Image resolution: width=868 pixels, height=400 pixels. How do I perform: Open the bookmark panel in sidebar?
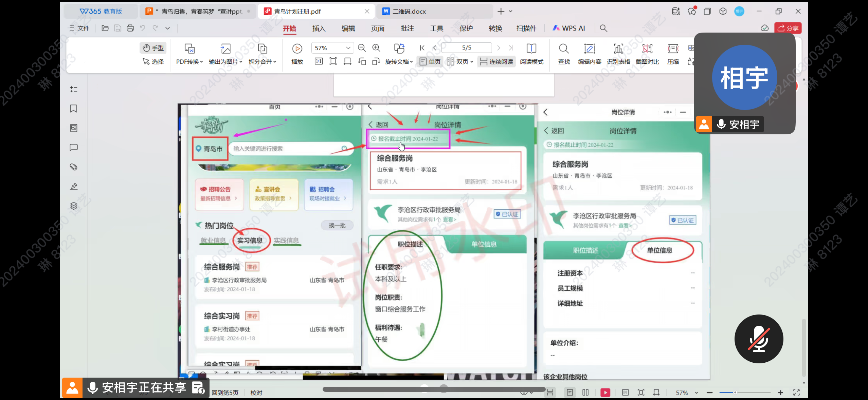(x=73, y=109)
